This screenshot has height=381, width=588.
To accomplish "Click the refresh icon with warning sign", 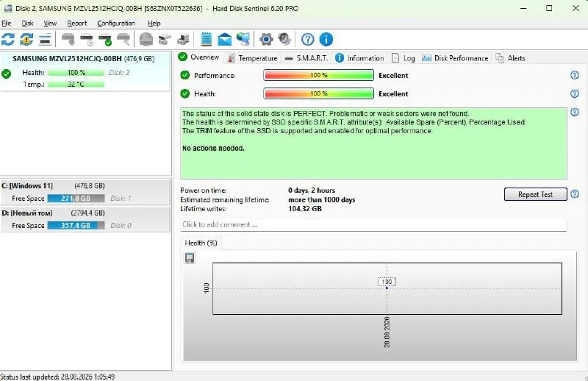I will click(26, 39).
